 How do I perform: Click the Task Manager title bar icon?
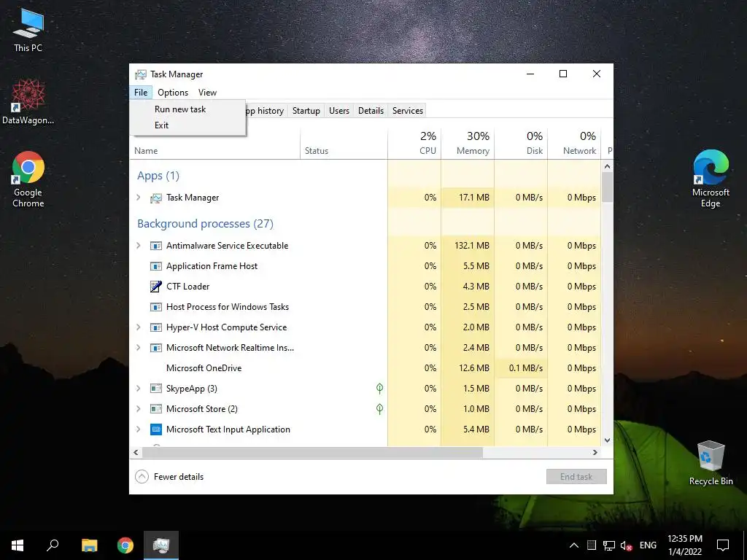141,74
